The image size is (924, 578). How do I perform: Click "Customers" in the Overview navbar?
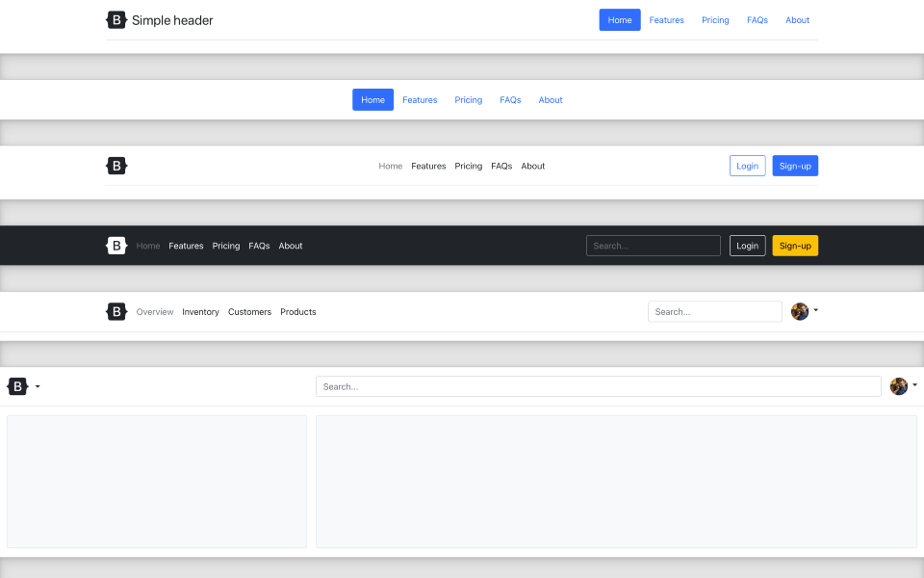pyautogui.click(x=249, y=311)
